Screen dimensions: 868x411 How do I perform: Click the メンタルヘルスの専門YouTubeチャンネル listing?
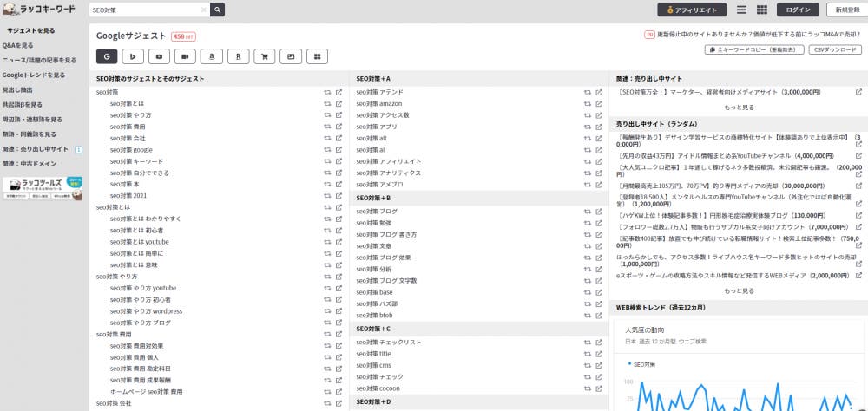734,201
